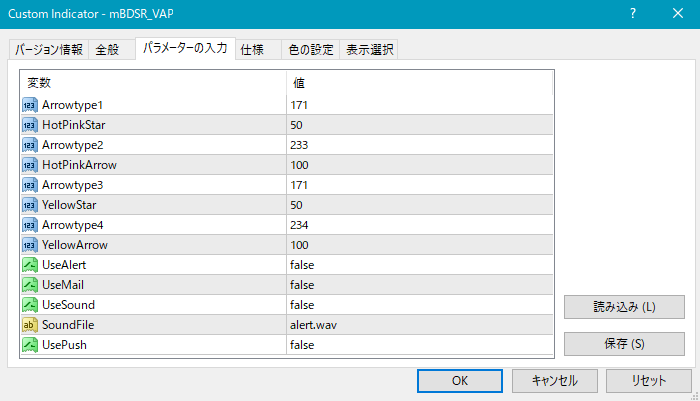Click the string icon beside SoundFile

(29, 325)
